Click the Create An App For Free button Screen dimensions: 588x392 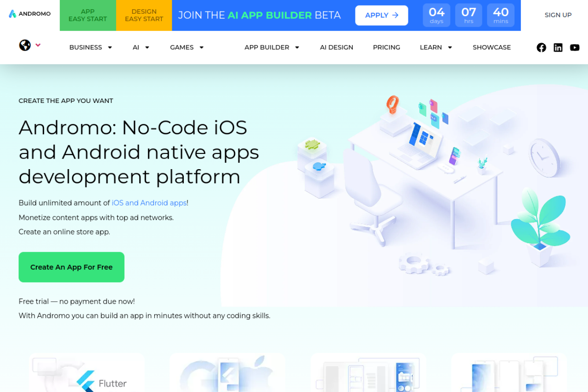(x=72, y=267)
